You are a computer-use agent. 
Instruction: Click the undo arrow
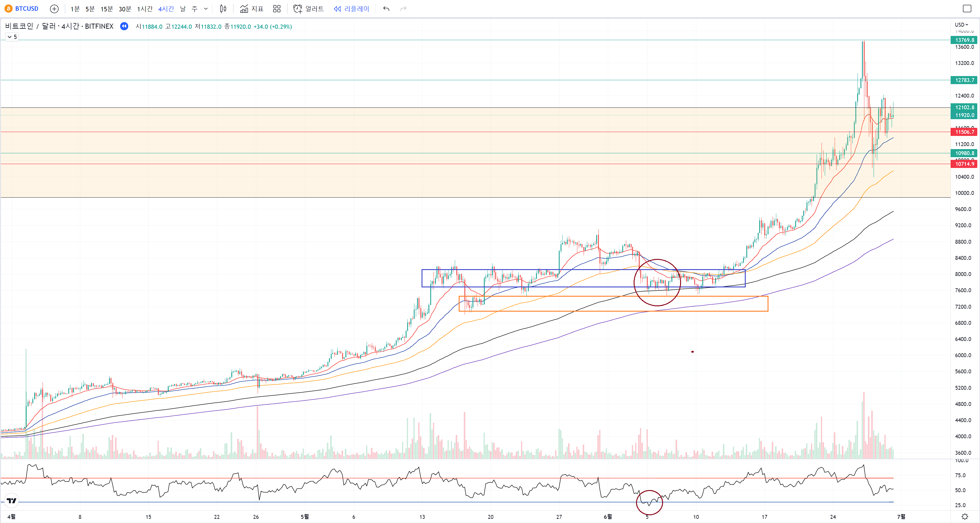pos(386,9)
